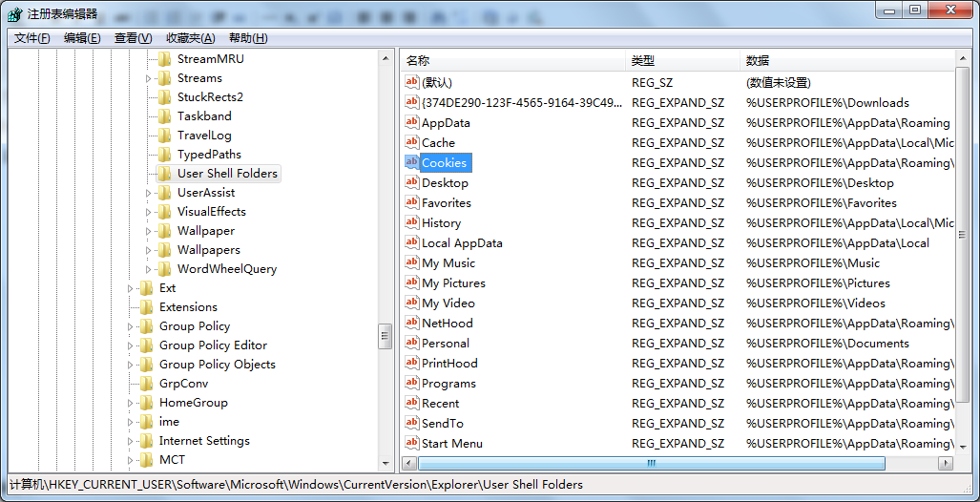Select the {374DE290-123F-4565-9164-39C49... value name
This screenshot has height=502, width=980.
(522, 102)
